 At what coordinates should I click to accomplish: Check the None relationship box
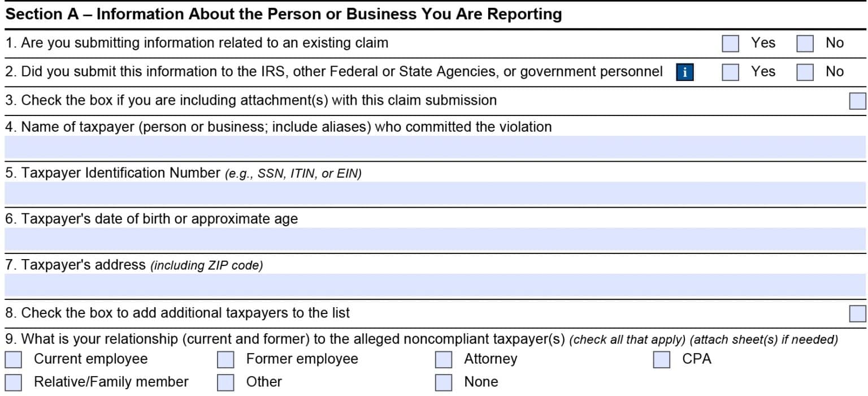pyautogui.click(x=442, y=382)
